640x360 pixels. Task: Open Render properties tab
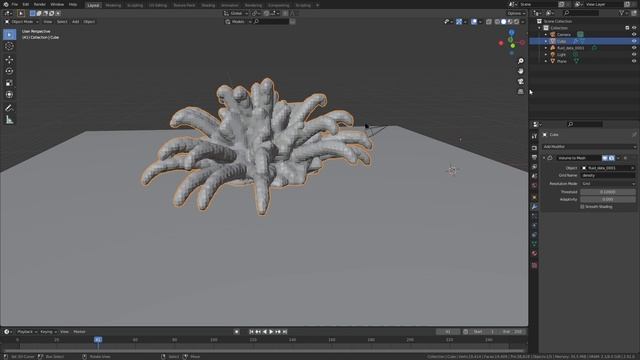pyautogui.click(x=534, y=148)
